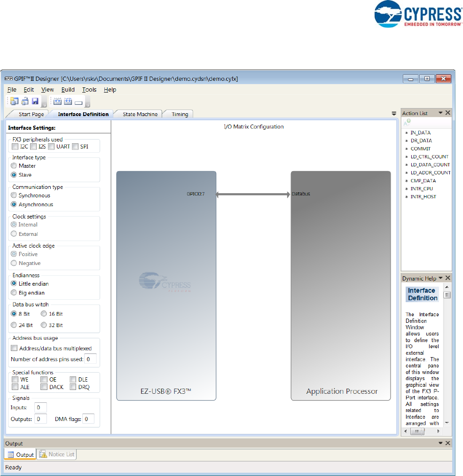
Task: Select 8 Bit data bus width
Action: click(x=14, y=313)
